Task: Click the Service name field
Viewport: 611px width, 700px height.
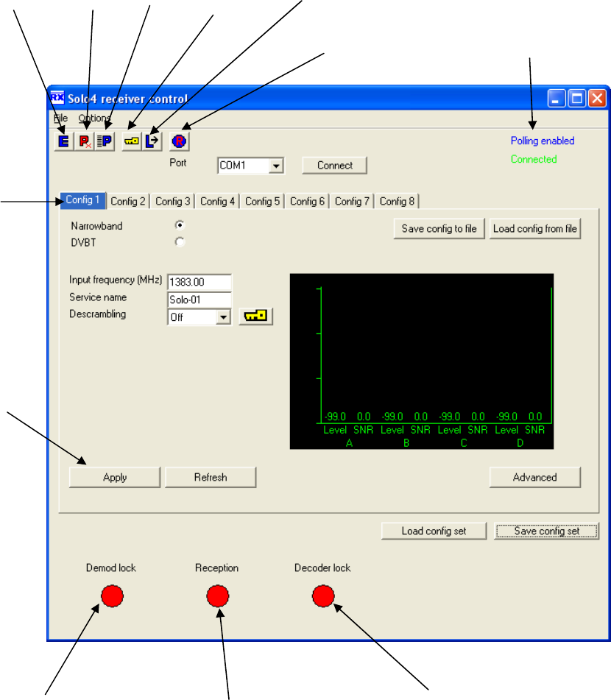Action: point(199,300)
